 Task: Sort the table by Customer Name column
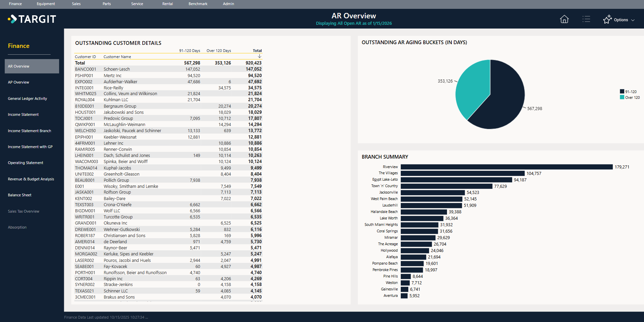117,57
